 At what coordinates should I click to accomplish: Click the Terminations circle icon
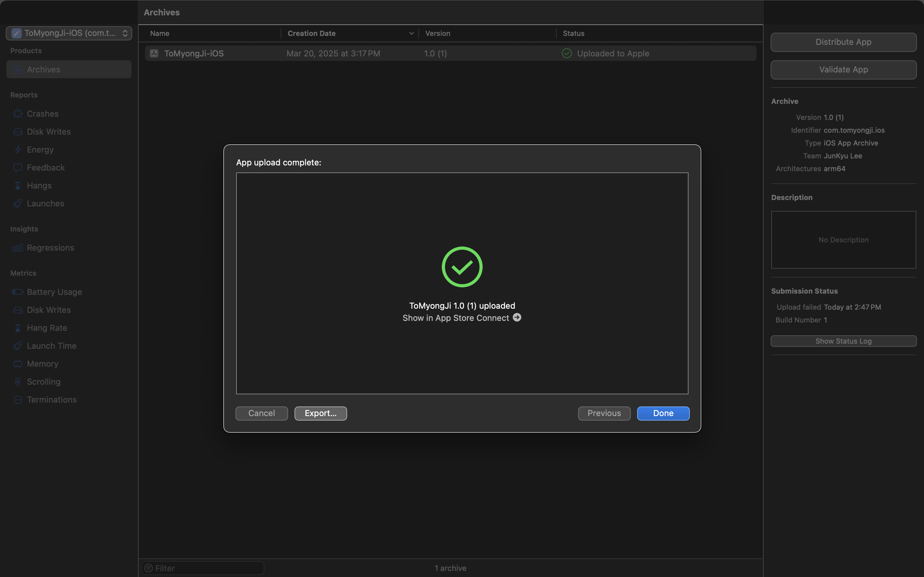coord(18,399)
